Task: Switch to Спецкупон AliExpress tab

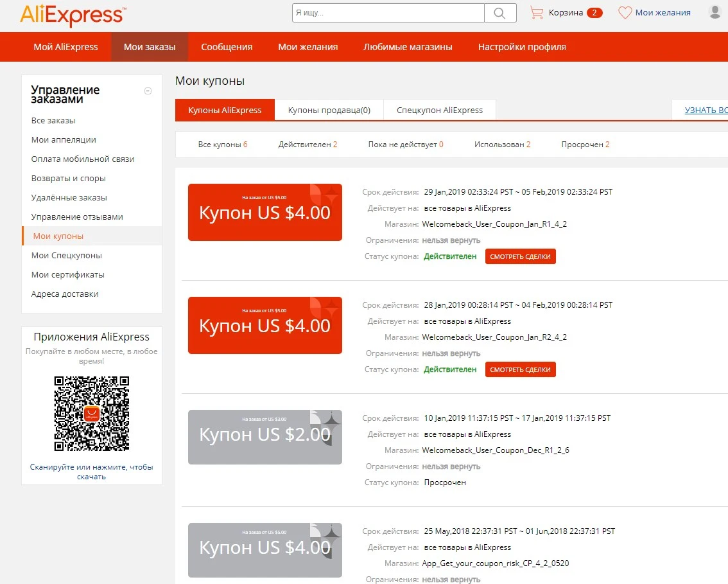Action: click(440, 110)
